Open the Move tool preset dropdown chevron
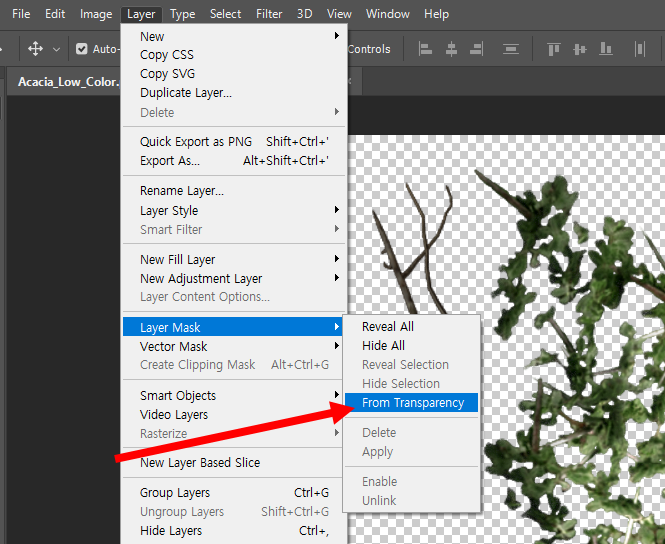Viewport: 665px width, 544px height. (56, 50)
